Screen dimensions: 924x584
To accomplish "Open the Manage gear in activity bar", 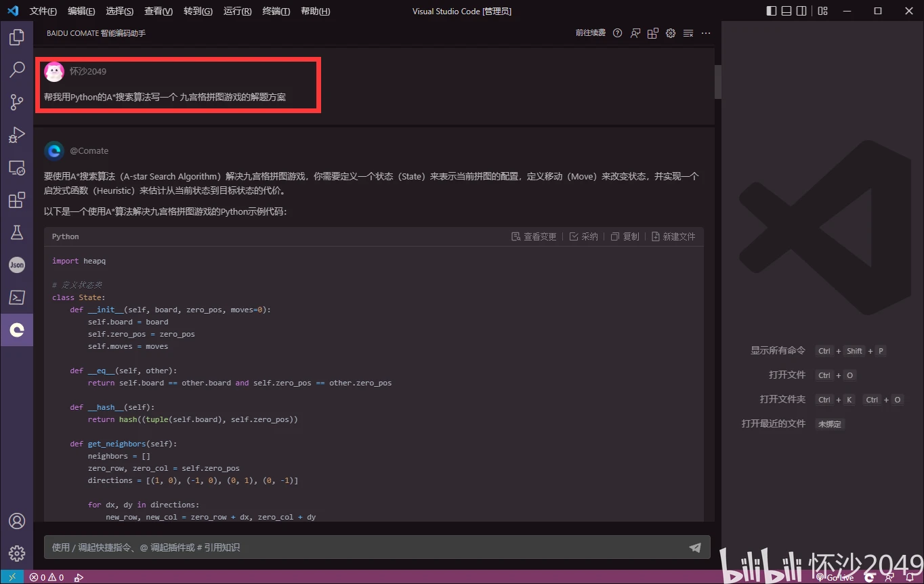I will click(17, 554).
